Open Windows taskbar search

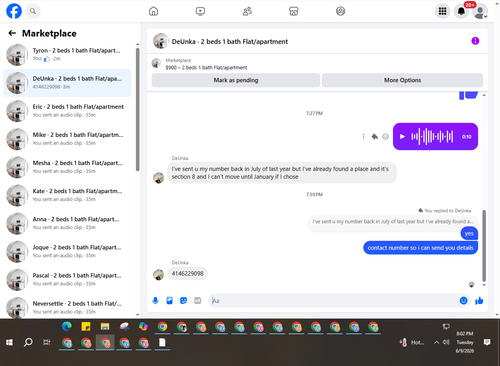[28, 342]
